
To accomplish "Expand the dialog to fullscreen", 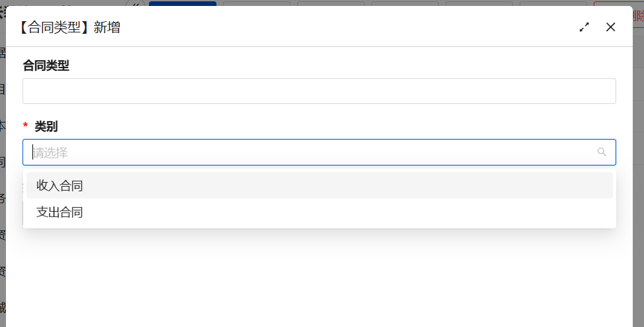I will 584,27.
